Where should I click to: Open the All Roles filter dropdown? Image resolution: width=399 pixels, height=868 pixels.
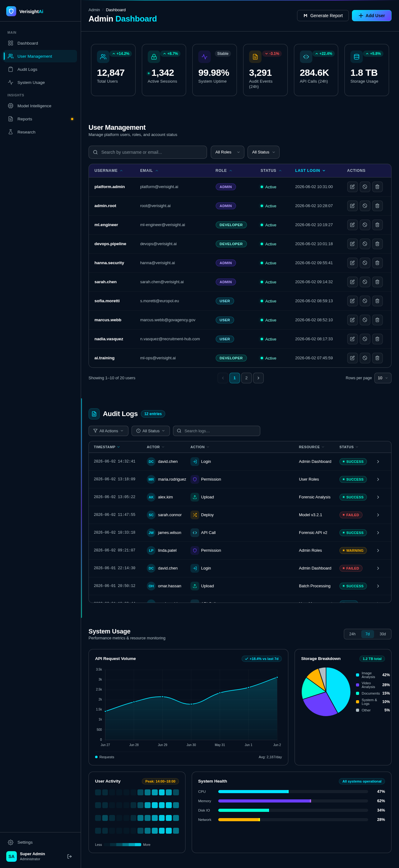pos(228,152)
